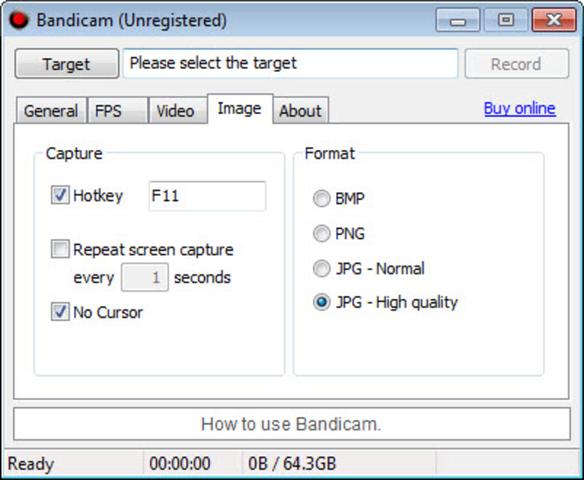Uncheck the No Cursor option
The image size is (584, 480).
click(60, 312)
